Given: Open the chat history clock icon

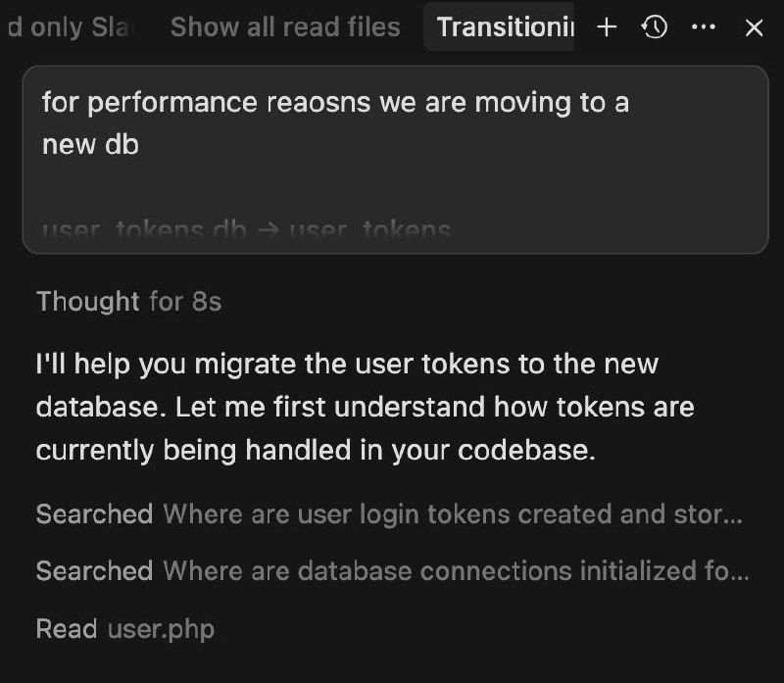Looking at the screenshot, I should 655,27.
